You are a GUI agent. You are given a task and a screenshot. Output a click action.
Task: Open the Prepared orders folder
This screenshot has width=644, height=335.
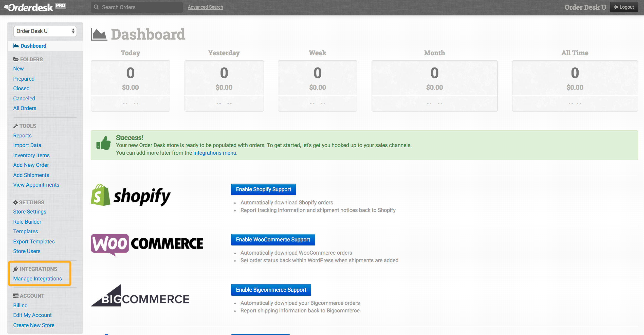(24, 79)
